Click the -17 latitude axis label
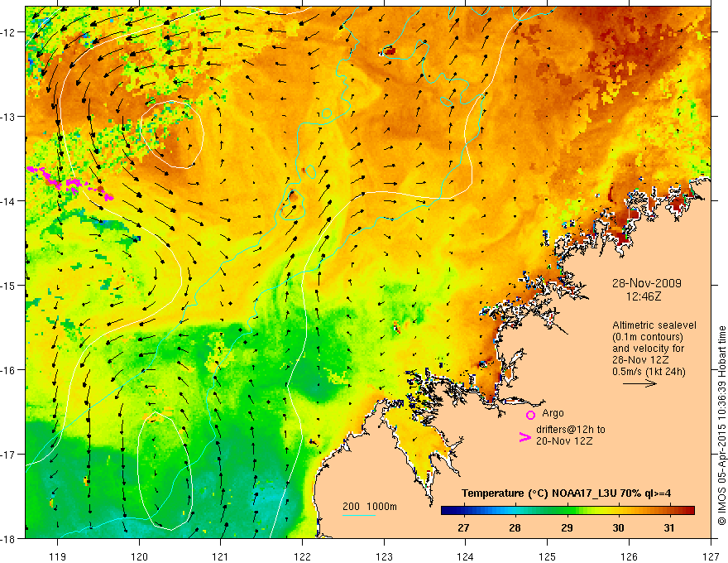 9,455
